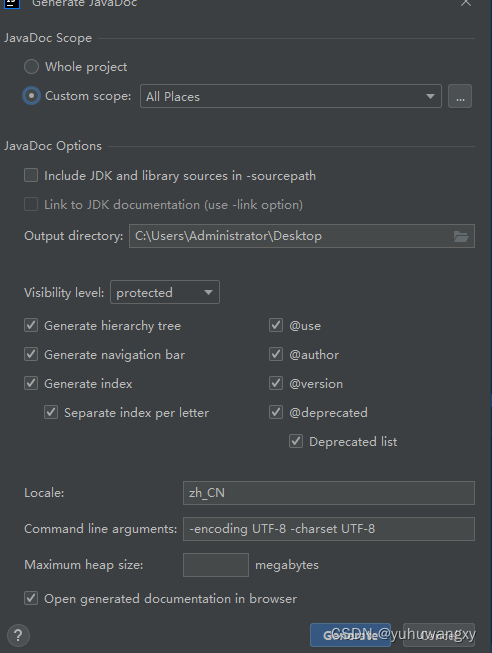The width and height of the screenshot is (492, 653).
Task: Click the Maximum heap size field
Action: 216,565
